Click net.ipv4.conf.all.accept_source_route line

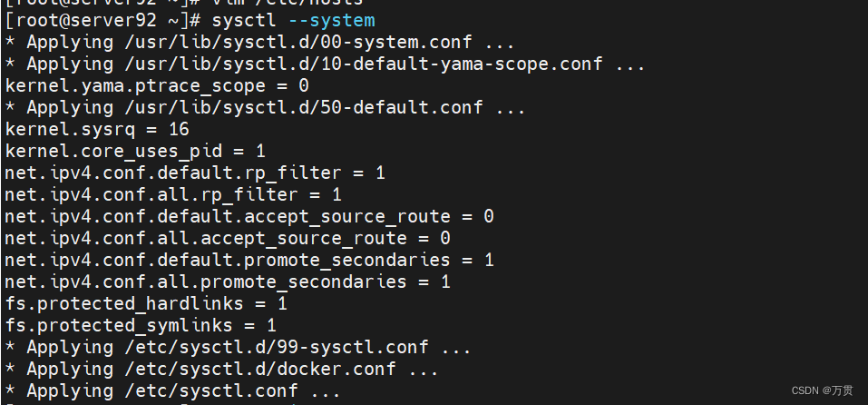228,238
